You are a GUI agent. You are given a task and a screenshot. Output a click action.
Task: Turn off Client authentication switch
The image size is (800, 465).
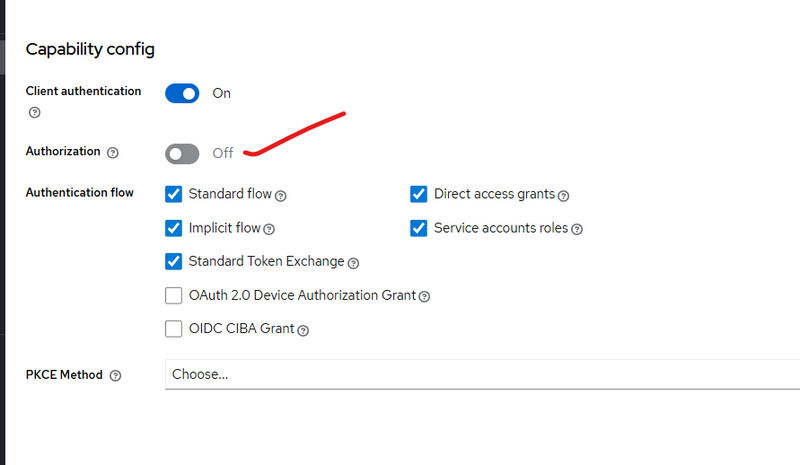pyautogui.click(x=182, y=93)
